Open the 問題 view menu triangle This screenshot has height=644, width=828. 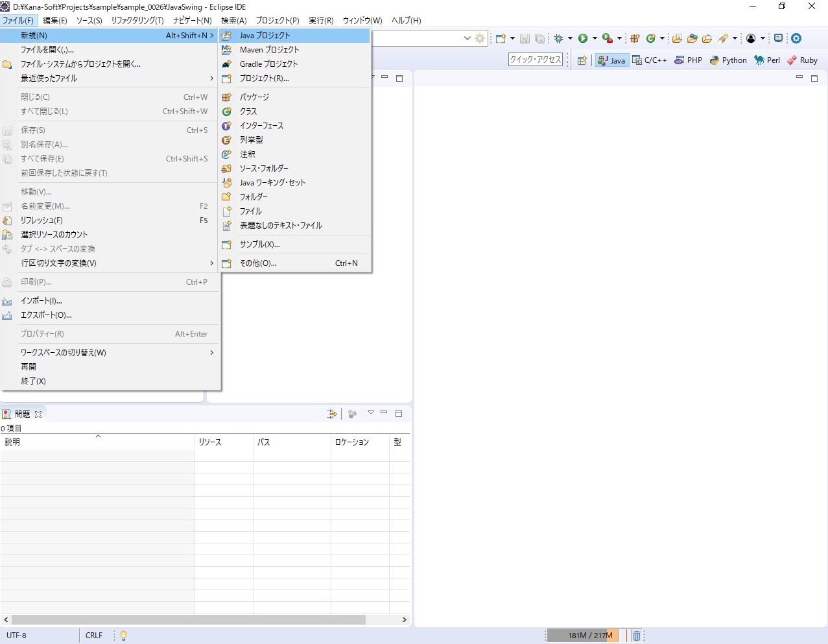tap(371, 412)
